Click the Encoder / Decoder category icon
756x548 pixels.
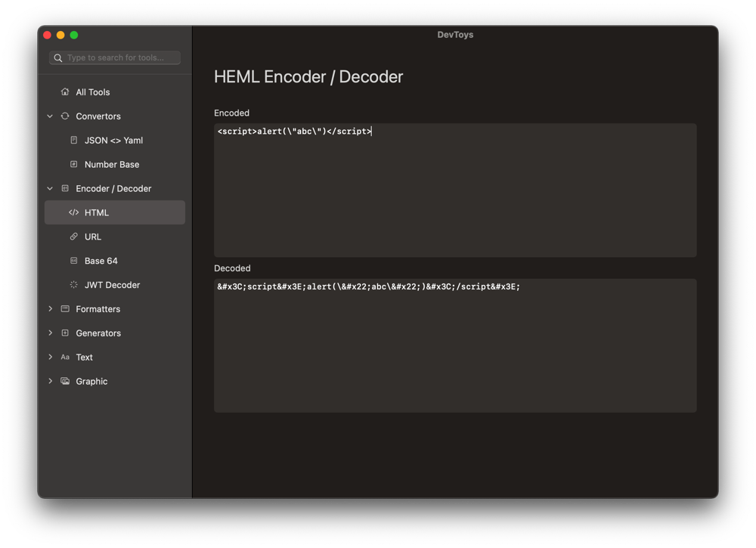click(64, 188)
